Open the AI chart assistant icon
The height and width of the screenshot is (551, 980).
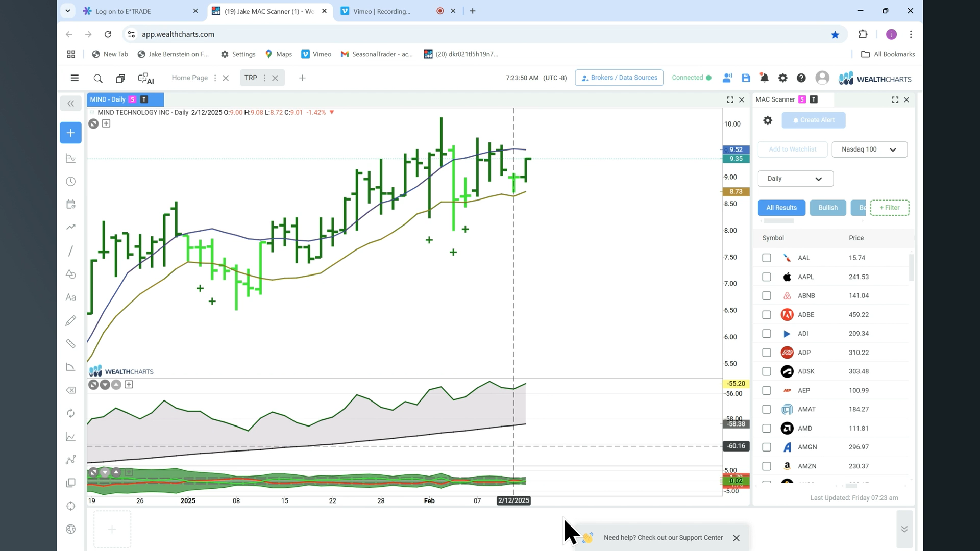(x=146, y=78)
